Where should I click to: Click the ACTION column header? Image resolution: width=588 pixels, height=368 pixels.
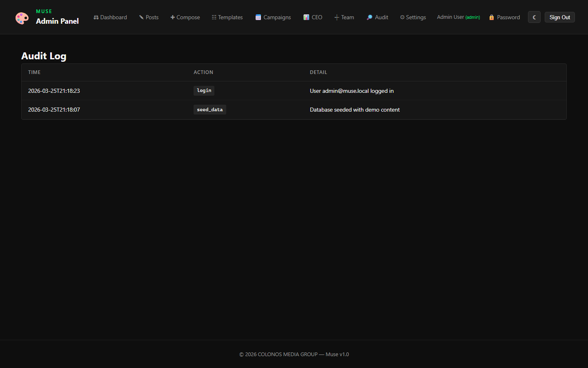click(203, 72)
